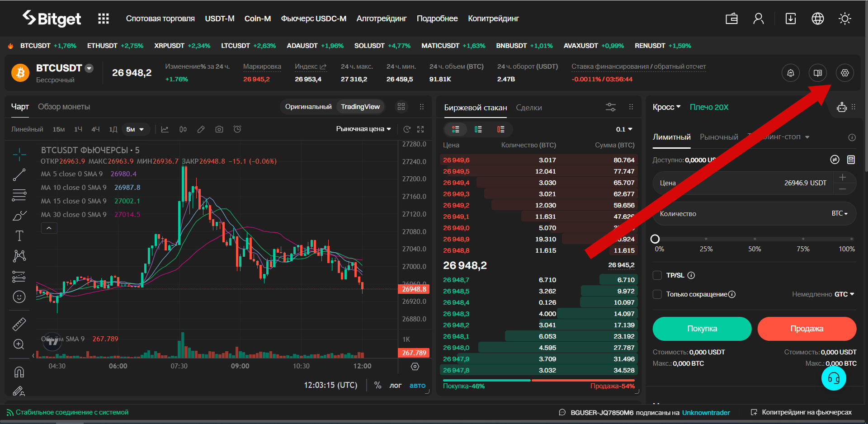
Task: Toggle light theme sun icon
Action: 845,19
